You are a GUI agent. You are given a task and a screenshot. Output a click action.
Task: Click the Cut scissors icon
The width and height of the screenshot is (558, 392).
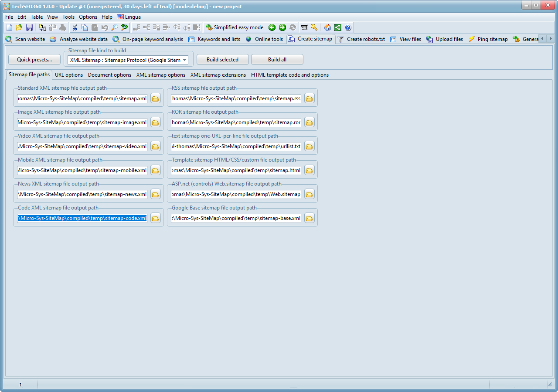[75, 27]
